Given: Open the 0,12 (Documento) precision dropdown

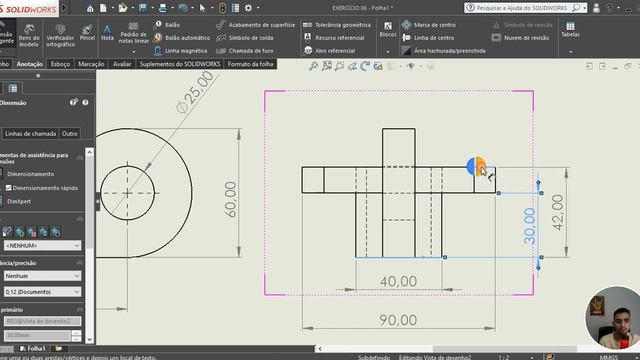Looking at the screenshot, I should (42, 292).
